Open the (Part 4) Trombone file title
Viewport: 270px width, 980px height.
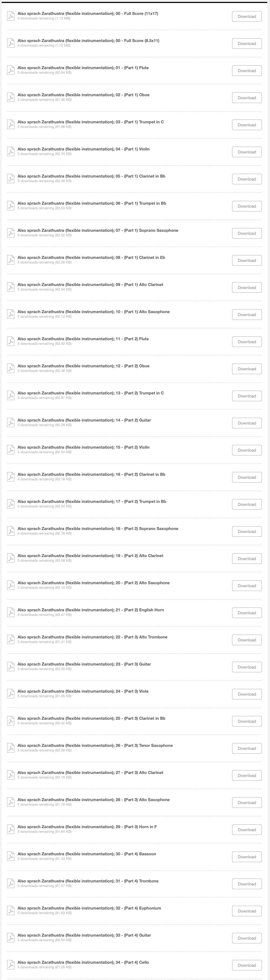[x=88, y=881]
